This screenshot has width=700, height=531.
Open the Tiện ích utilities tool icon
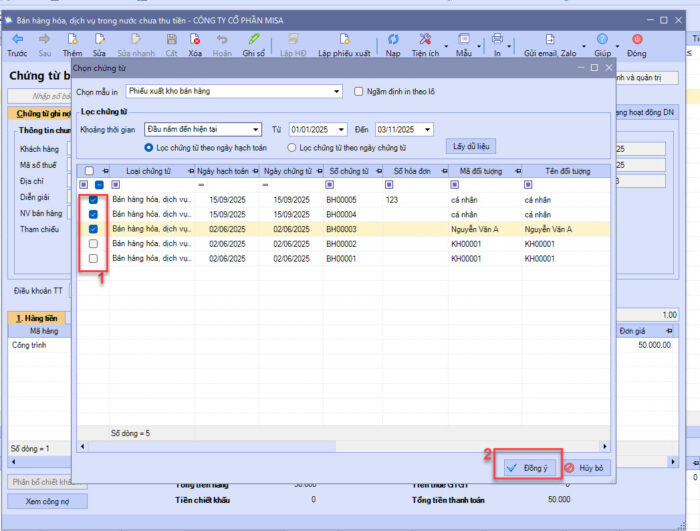[x=424, y=38]
